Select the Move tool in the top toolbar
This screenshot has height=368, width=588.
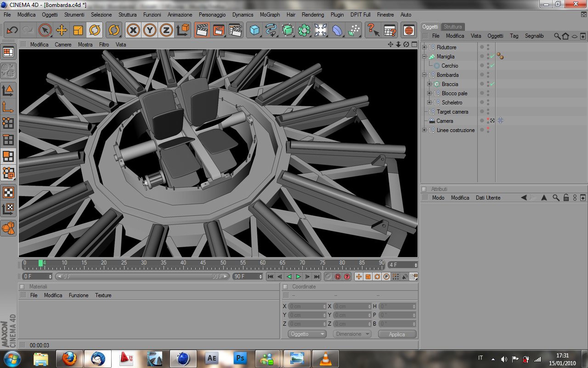coord(62,30)
